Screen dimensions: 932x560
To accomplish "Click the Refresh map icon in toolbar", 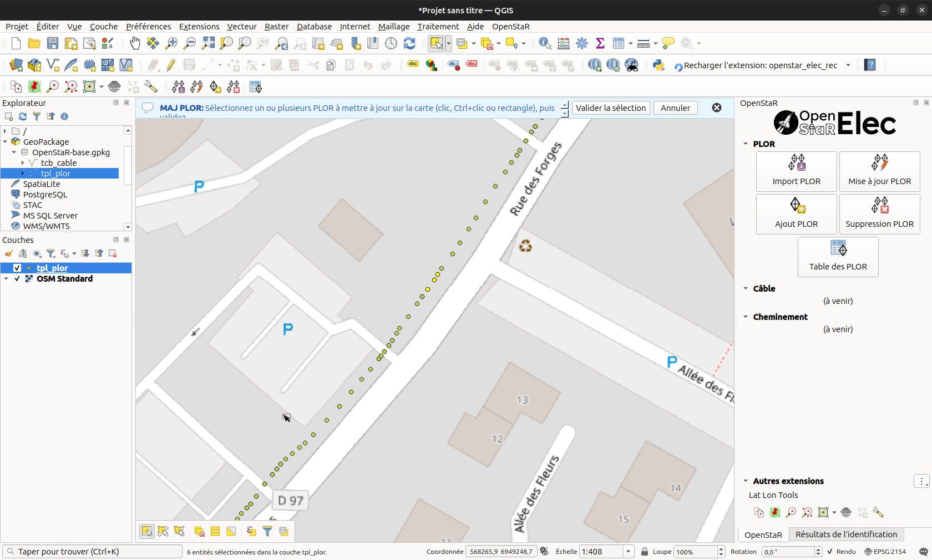I will pyautogui.click(x=409, y=43).
